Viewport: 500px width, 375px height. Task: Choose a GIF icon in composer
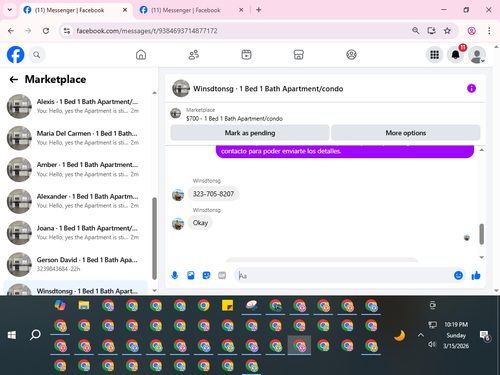point(222,275)
